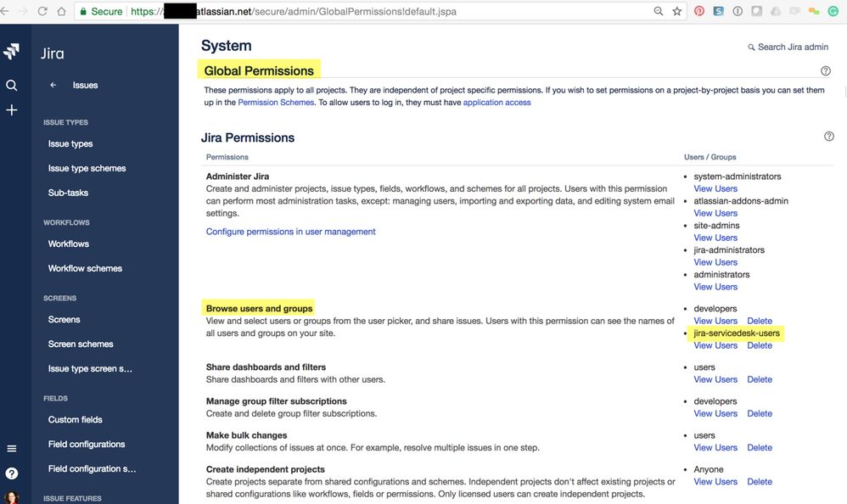Open Field configurations in sidebar

87,444
